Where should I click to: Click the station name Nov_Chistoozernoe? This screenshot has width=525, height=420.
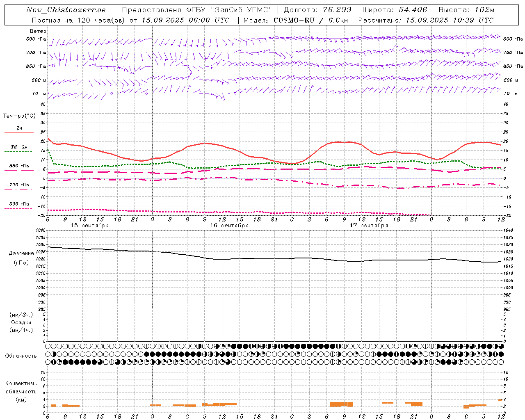coord(66,10)
